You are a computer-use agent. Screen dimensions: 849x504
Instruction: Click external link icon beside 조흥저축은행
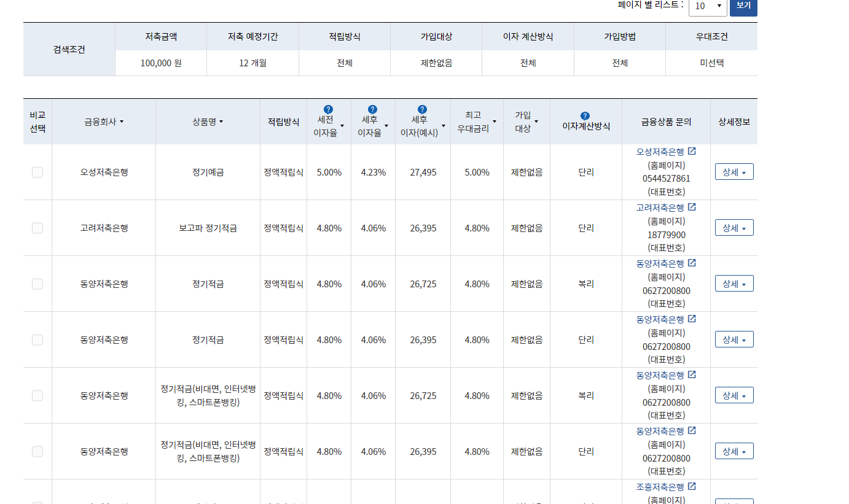[692, 487]
